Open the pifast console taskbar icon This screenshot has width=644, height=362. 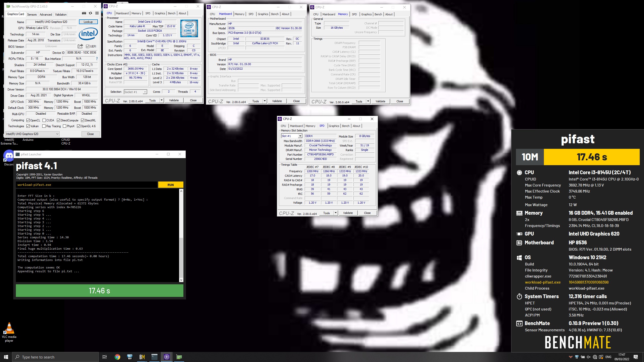click(x=154, y=357)
